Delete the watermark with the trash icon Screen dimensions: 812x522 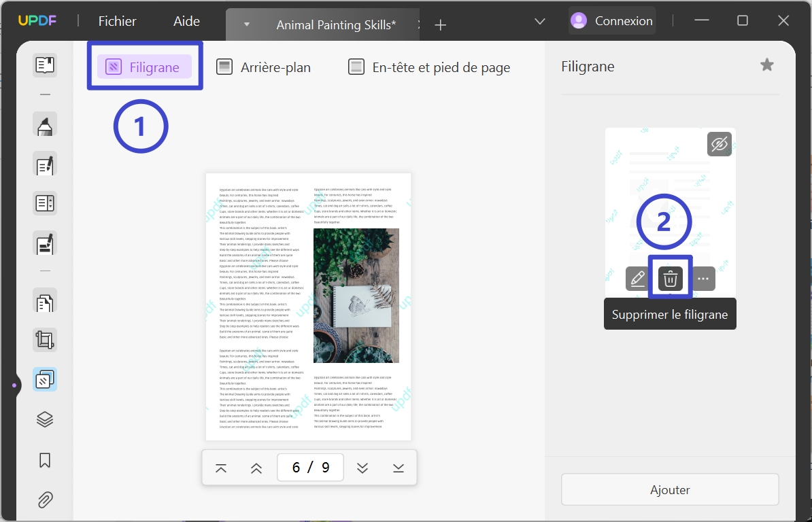click(x=670, y=278)
